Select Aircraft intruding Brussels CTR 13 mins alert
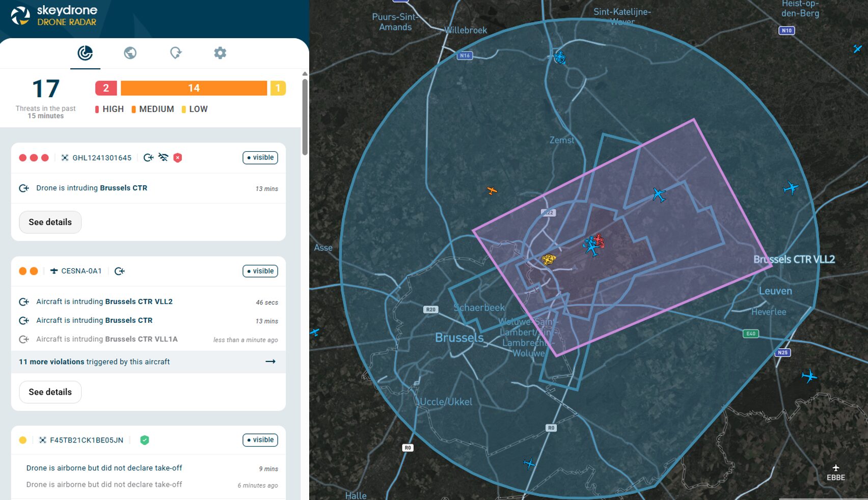Viewport: 868px width, 500px height. pos(148,321)
